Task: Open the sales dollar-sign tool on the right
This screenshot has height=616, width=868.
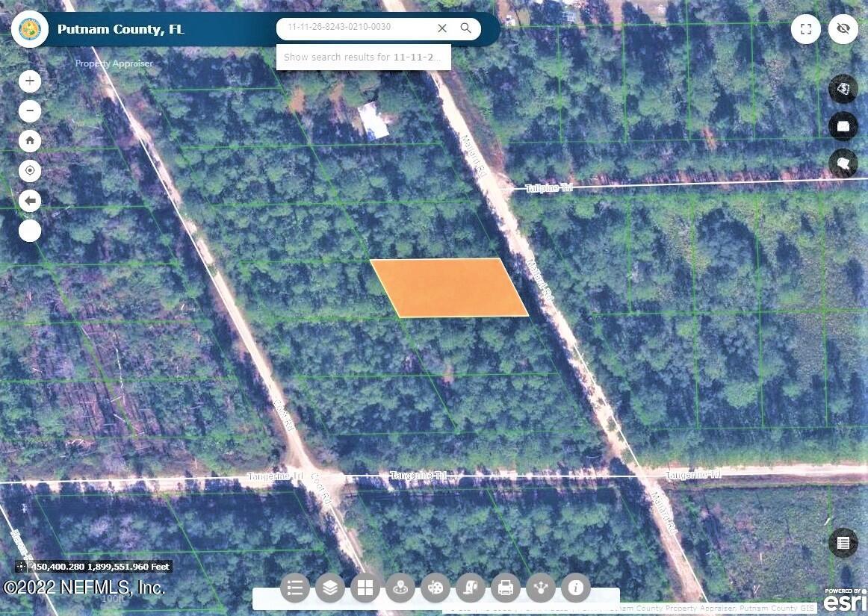Action: (843, 89)
